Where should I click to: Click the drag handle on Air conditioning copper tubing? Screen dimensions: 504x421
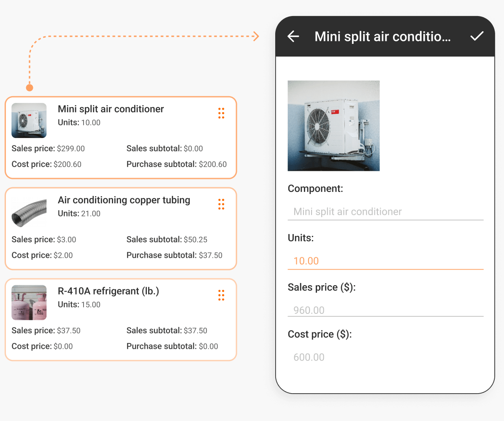[x=221, y=204]
